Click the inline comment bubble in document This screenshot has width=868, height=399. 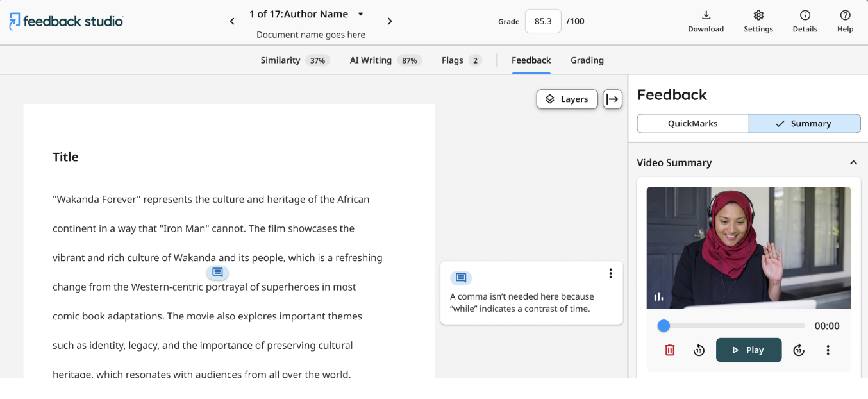click(217, 273)
